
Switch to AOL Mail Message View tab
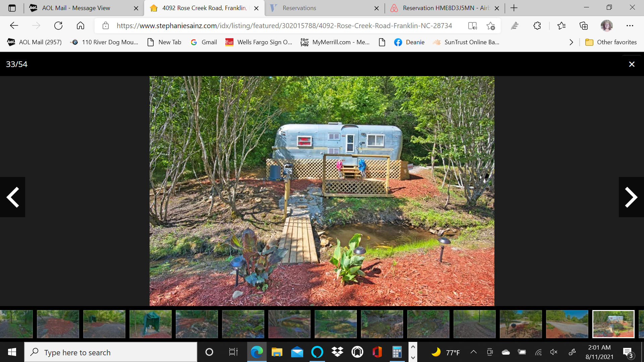(x=76, y=8)
